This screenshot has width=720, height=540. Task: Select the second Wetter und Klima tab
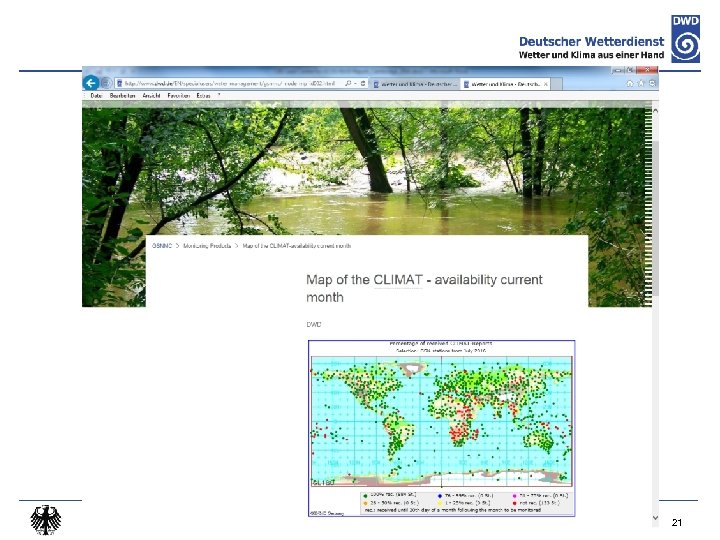tap(505, 84)
